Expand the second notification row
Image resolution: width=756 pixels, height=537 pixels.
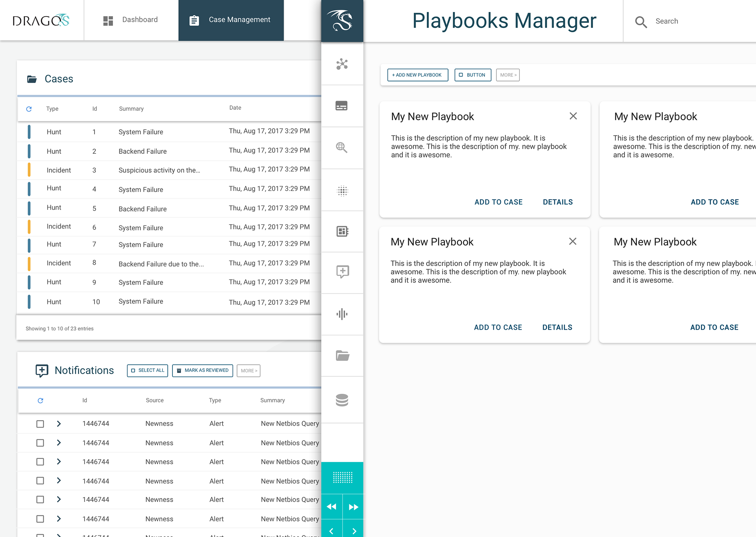[x=59, y=443]
